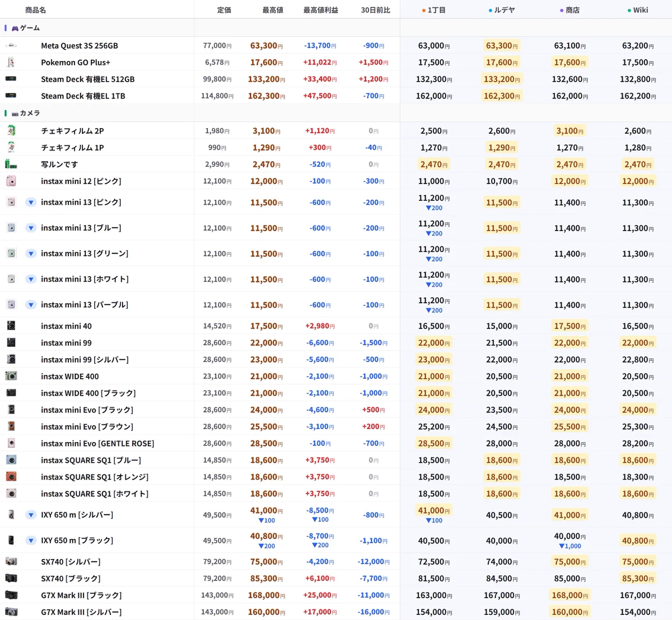Click the SX740 [ブラック] camera icon
Image resolution: width=672 pixels, height=620 pixels.
coord(11,578)
